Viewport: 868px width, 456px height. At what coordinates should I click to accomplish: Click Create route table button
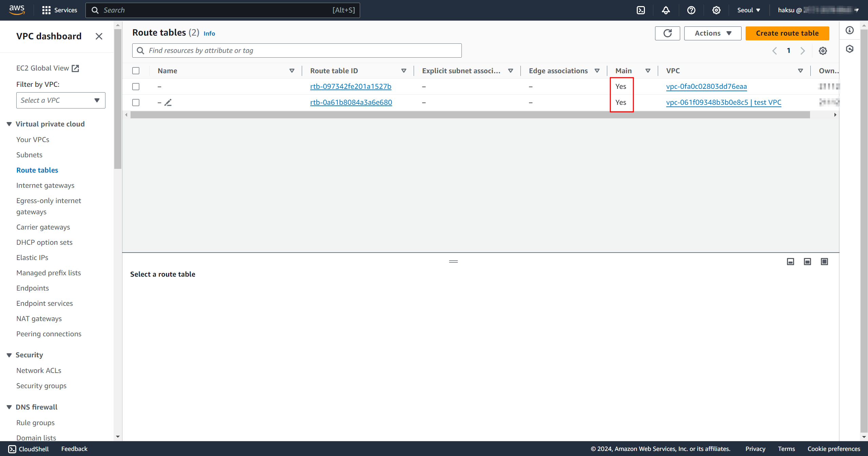[787, 33]
